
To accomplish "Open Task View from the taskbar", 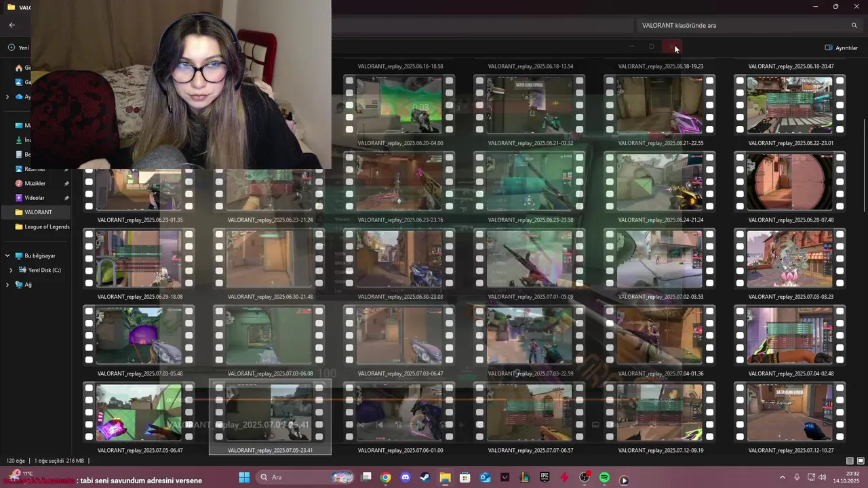I will (x=366, y=477).
